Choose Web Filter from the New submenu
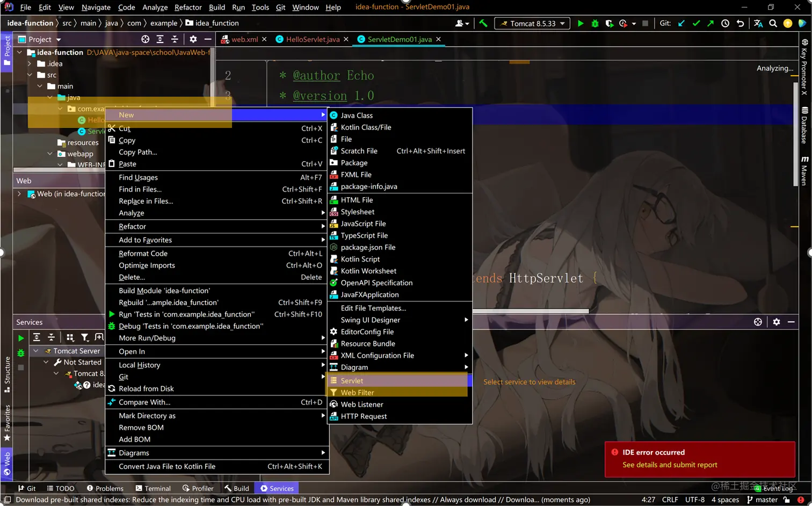The height and width of the screenshot is (506, 812). [400, 393]
